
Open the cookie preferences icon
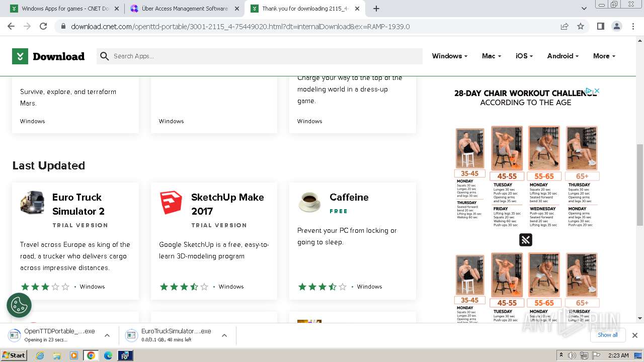19,305
